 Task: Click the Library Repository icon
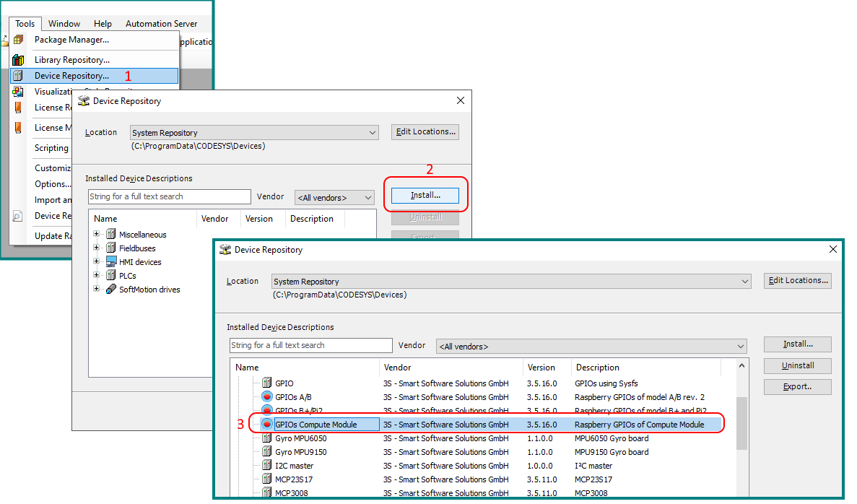(x=18, y=60)
